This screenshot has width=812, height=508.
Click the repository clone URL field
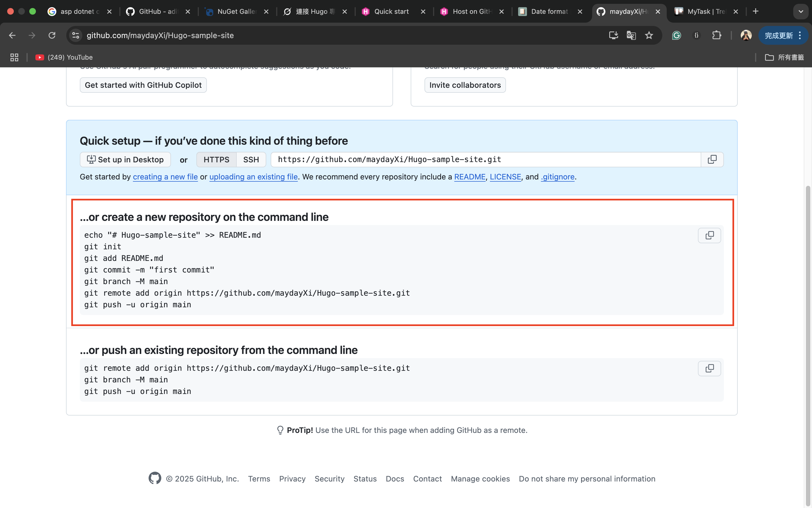486,160
